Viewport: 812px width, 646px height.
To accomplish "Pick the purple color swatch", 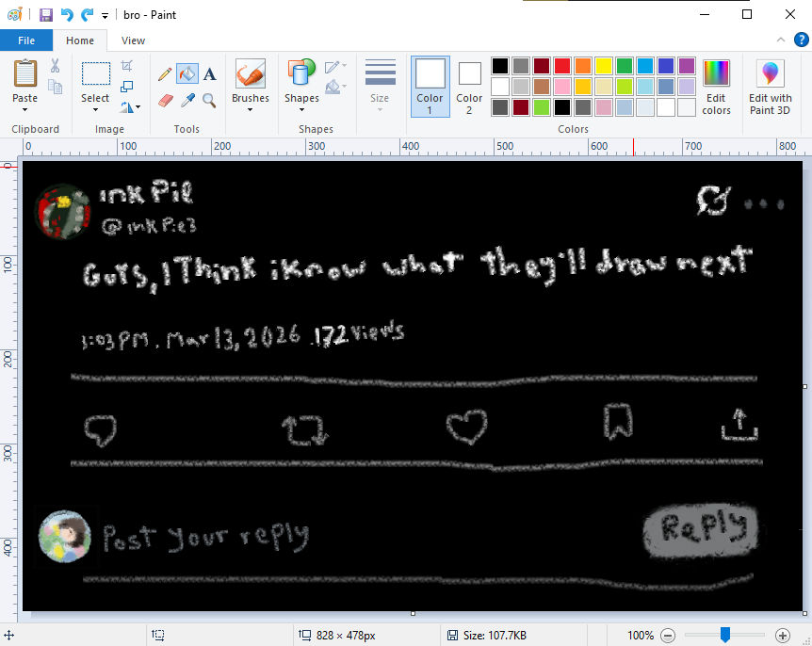I will pyautogui.click(x=687, y=66).
